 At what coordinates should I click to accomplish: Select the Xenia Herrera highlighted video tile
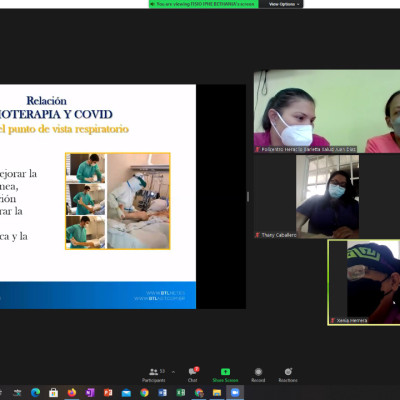tap(364, 282)
